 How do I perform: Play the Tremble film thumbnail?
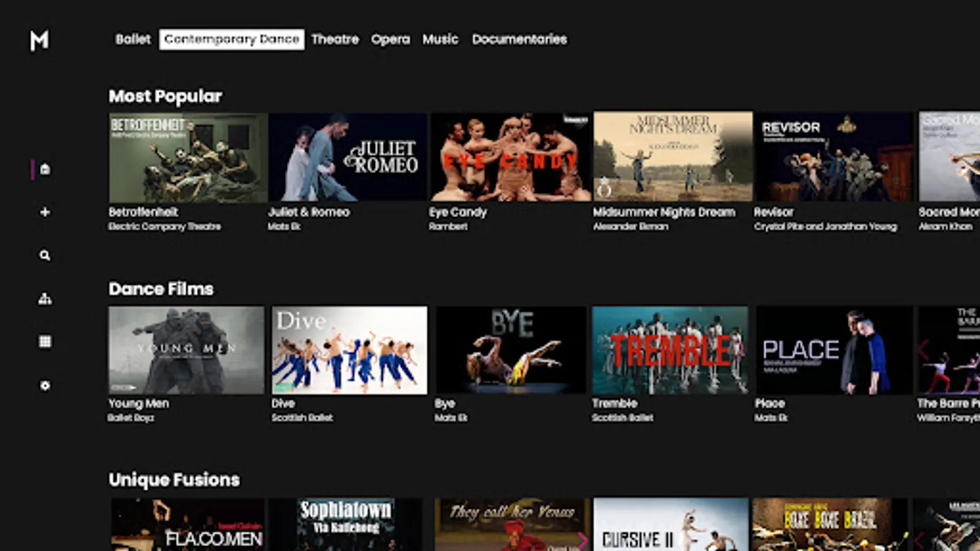click(x=670, y=350)
